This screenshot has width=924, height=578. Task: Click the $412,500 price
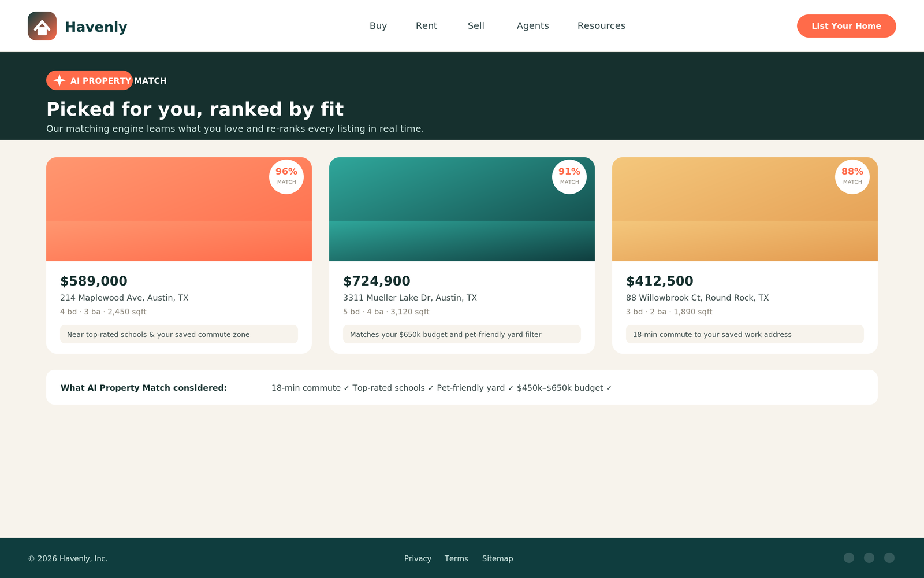point(660,281)
